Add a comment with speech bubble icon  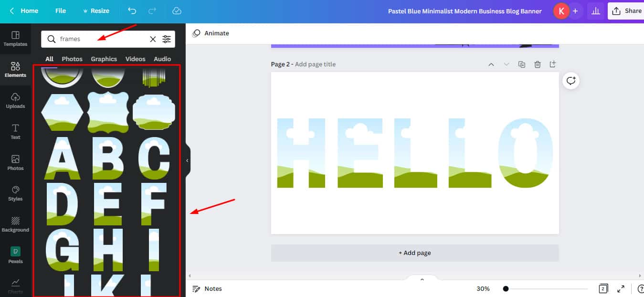tap(571, 81)
